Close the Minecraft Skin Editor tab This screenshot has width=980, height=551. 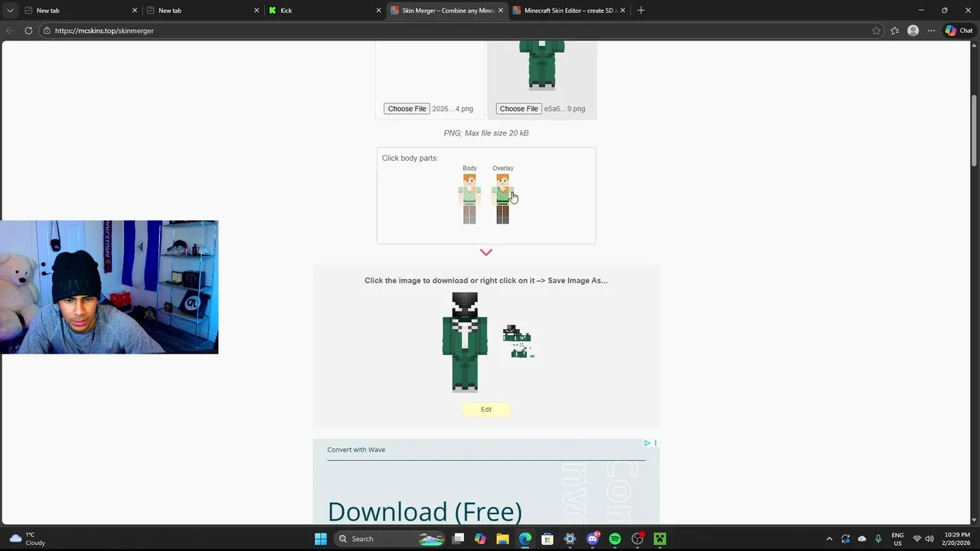pos(622,11)
